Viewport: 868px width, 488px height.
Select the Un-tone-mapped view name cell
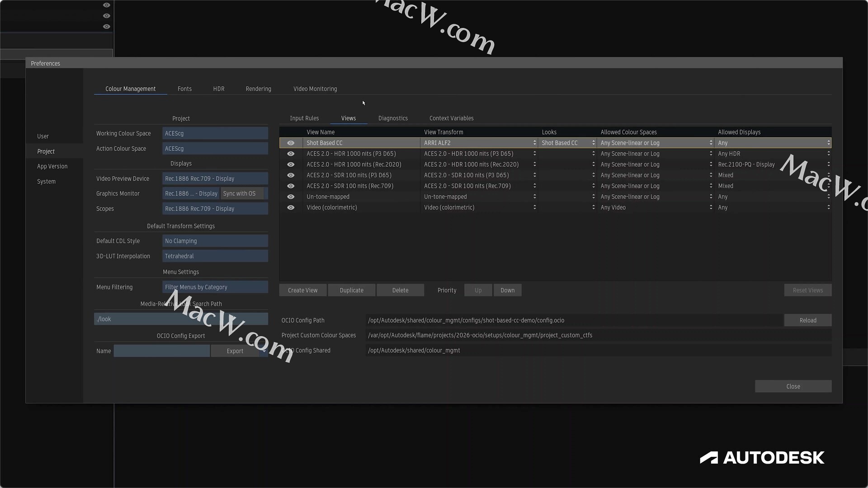pos(362,197)
